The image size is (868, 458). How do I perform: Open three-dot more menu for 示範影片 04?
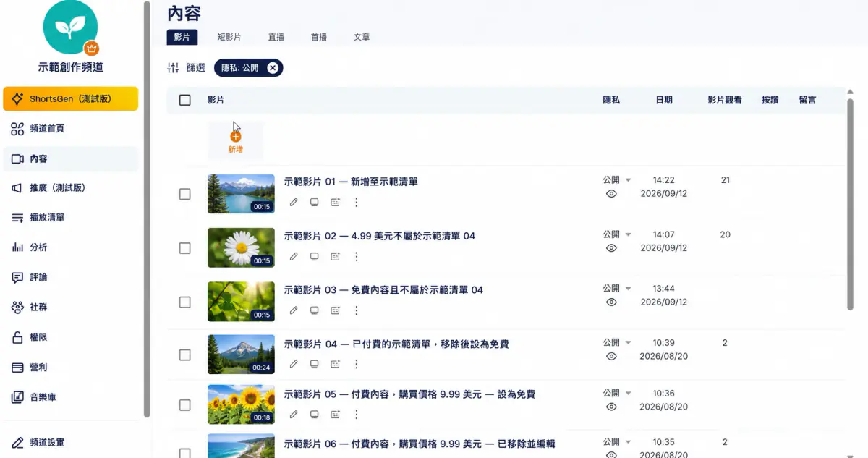click(x=356, y=365)
